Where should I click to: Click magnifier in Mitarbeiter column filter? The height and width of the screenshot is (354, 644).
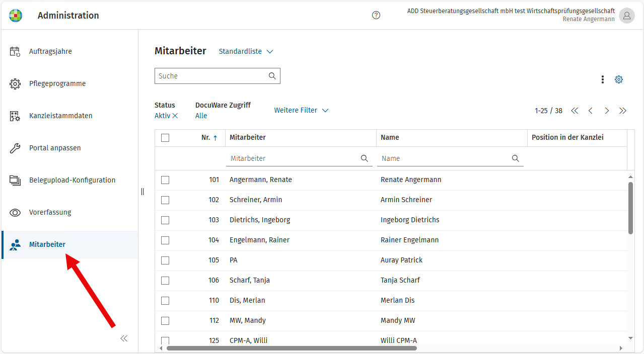[x=365, y=158]
